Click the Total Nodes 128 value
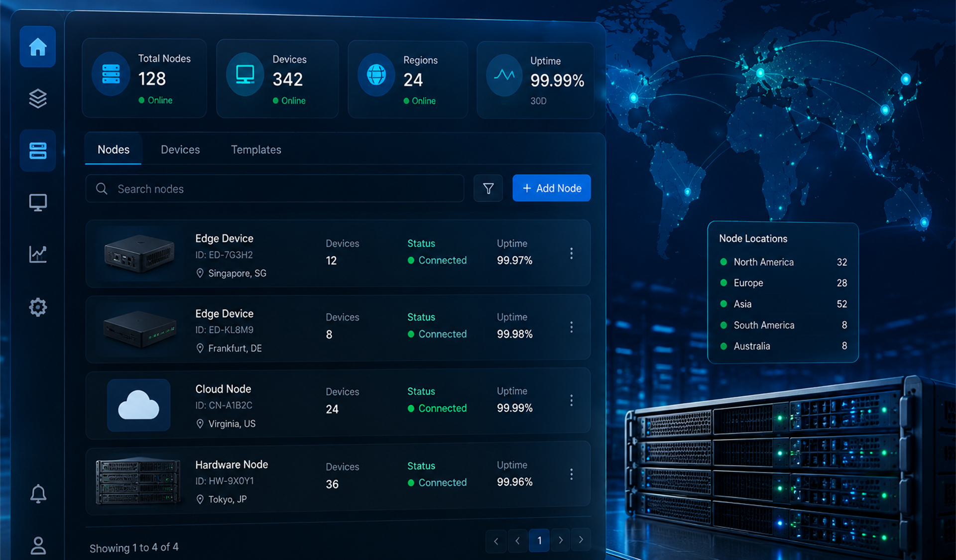 point(152,79)
